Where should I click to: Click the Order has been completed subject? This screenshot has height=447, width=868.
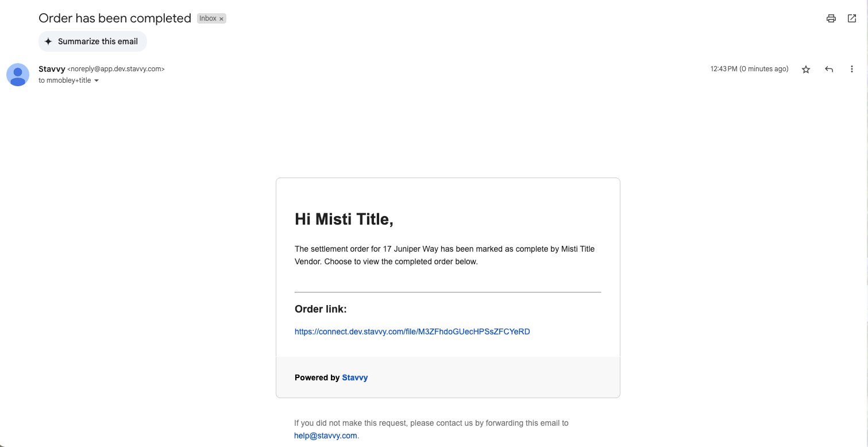click(115, 18)
